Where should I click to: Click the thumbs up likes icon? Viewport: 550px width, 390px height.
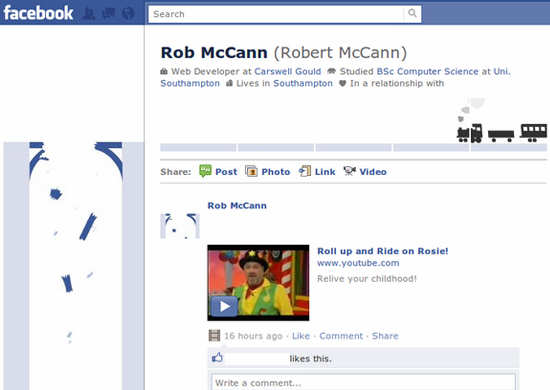point(217,358)
